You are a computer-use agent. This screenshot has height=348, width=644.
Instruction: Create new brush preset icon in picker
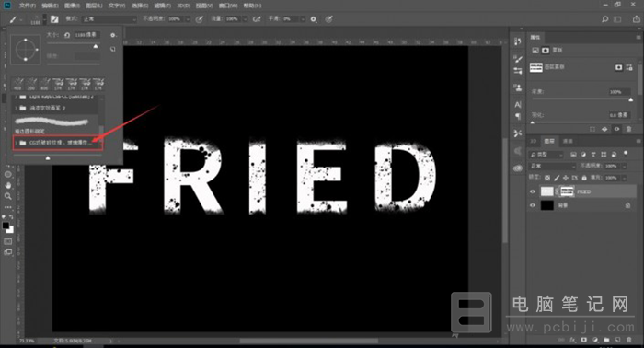coord(113,49)
